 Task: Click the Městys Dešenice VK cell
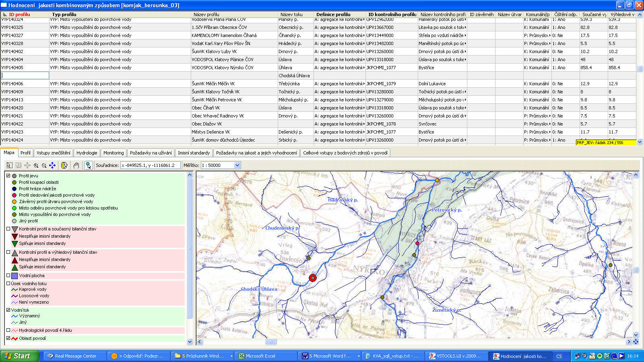point(234,132)
